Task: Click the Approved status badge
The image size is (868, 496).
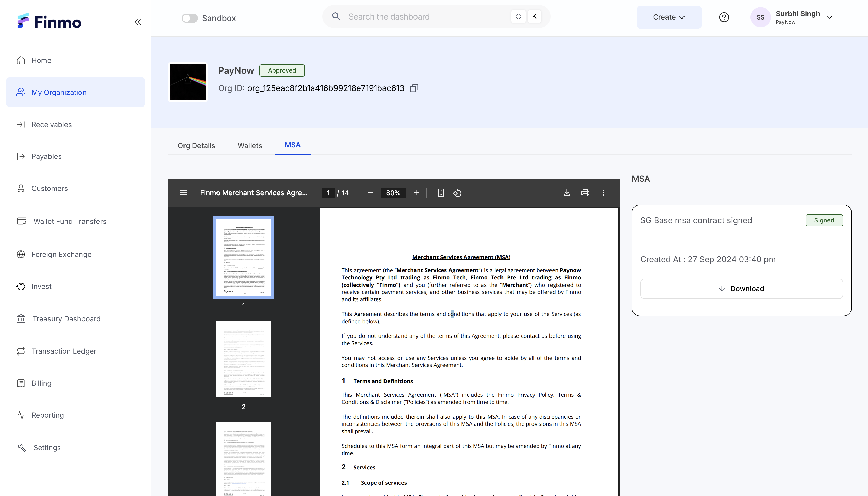Action: [x=282, y=70]
